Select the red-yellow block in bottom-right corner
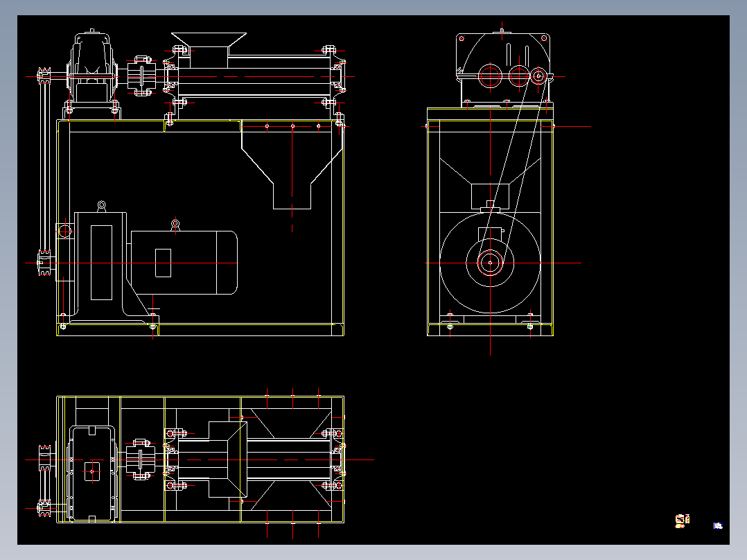Image resolution: width=747 pixels, height=560 pixels. (x=683, y=521)
